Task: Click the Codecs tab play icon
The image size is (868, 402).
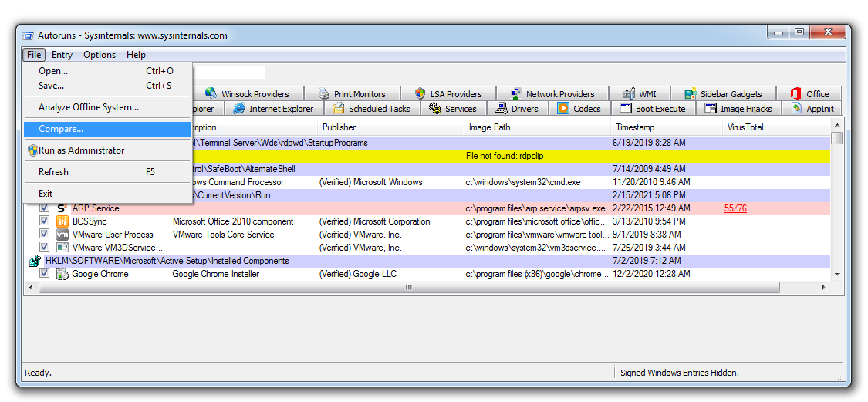Action: click(x=563, y=109)
